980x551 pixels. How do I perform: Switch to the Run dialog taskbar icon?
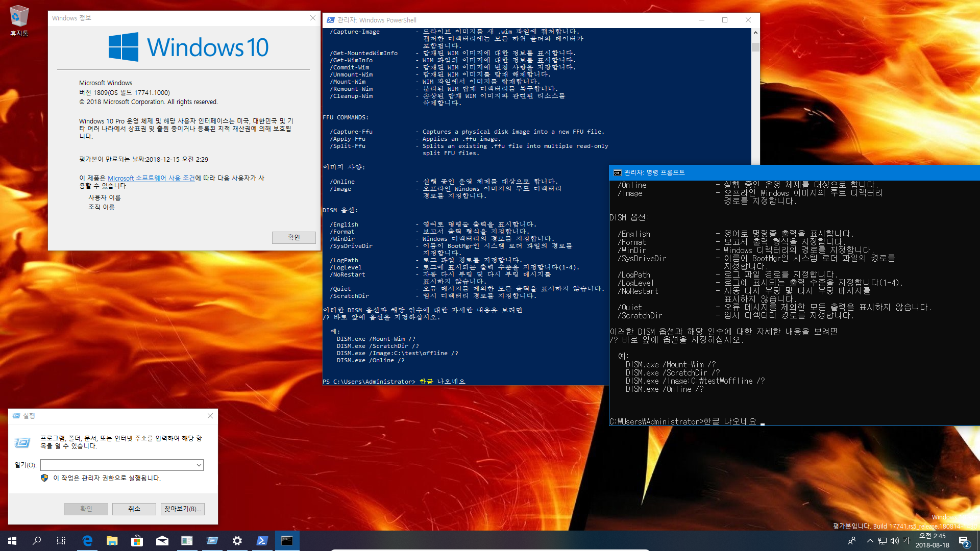[212, 541]
